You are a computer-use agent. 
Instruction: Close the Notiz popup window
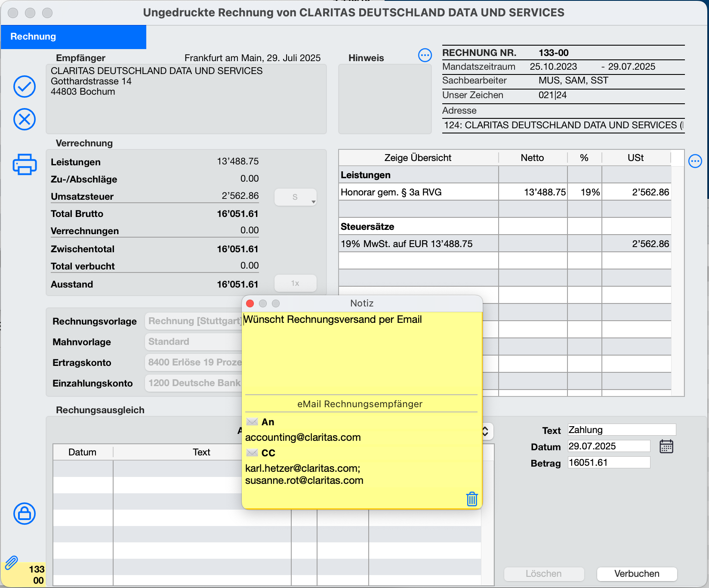tap(250, 303)
